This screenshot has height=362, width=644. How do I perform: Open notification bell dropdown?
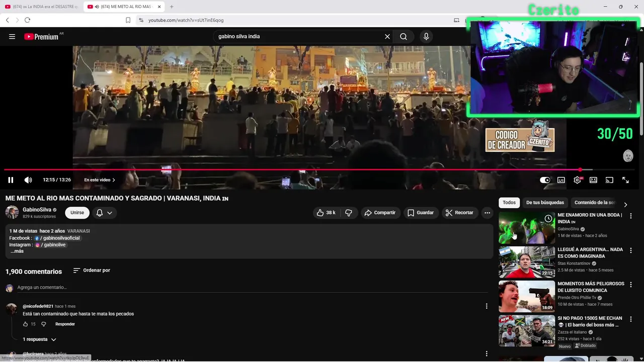(x=104, y=213)
